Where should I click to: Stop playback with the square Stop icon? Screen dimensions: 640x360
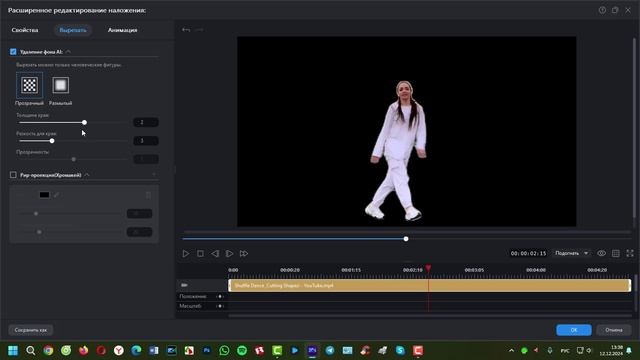point(200,253)
